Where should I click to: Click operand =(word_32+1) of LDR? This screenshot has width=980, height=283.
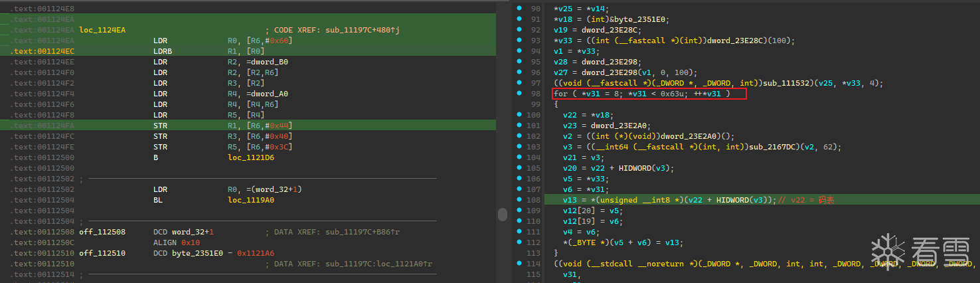275,189
